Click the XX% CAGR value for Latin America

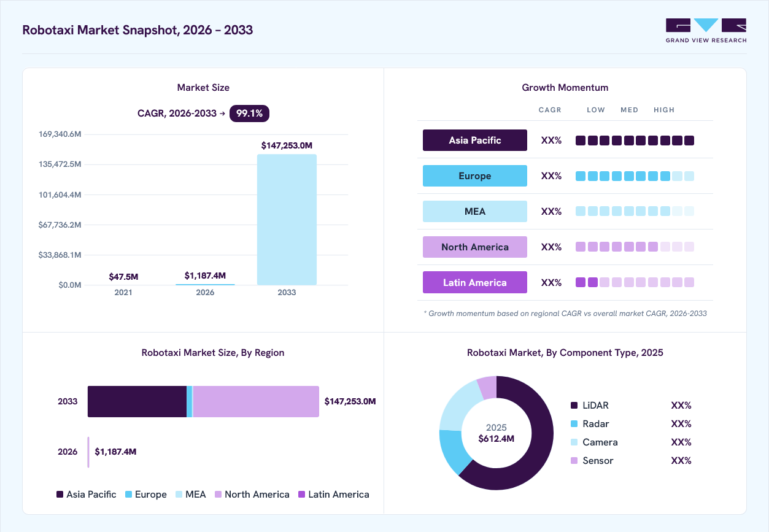click(551, 283)
